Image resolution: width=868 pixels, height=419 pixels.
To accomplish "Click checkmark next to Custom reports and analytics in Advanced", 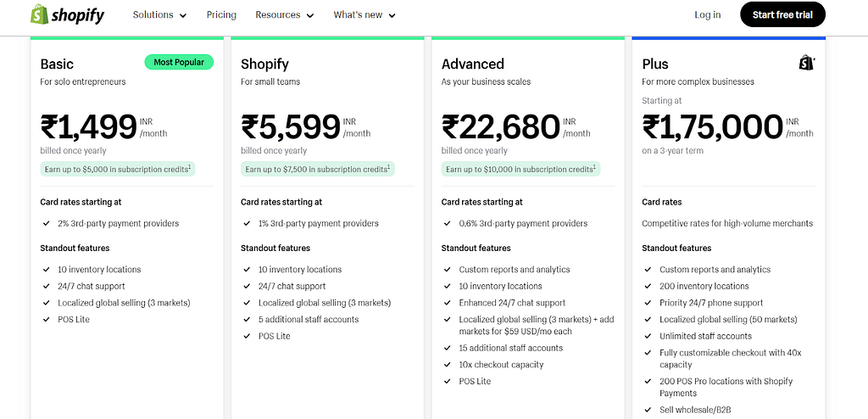I will [x=448, y=270].
